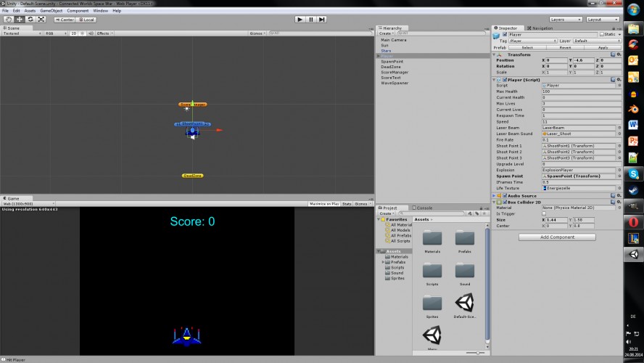Viewport: 644px width, 363px height.
Task: Open the Layers dropdown in top toolbar
Action: click(566, 20)
